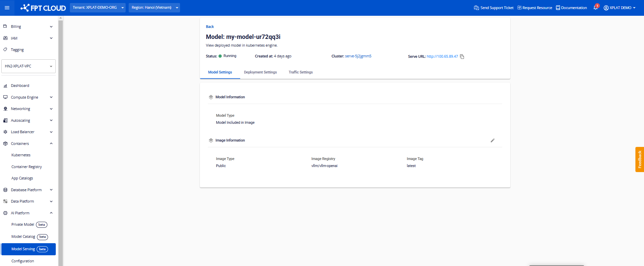Open Kubernetes in the sidebar
Viewport: 644px width, 266px height.
click(x=21, y=155)
